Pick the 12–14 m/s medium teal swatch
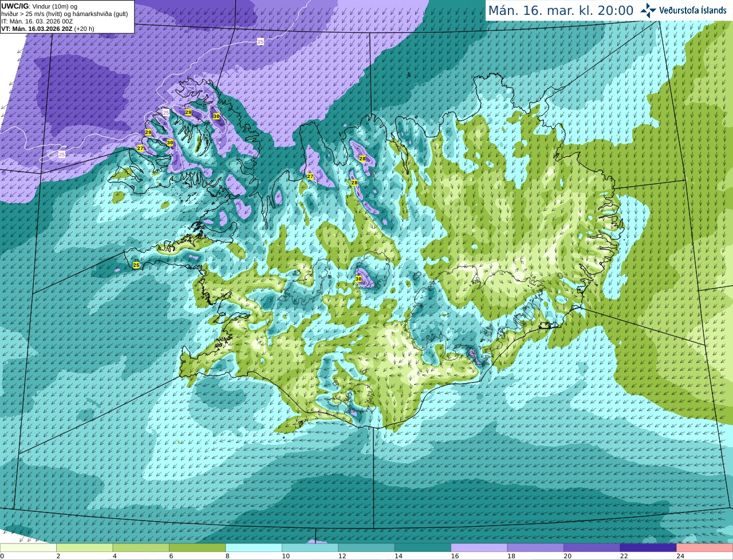 click(x=366, y=547)
